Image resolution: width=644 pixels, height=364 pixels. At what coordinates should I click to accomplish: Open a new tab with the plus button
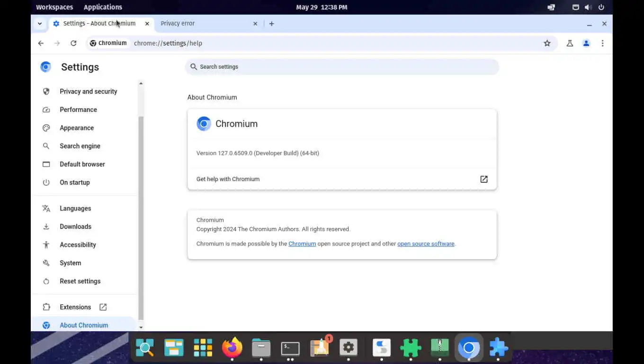271,23
